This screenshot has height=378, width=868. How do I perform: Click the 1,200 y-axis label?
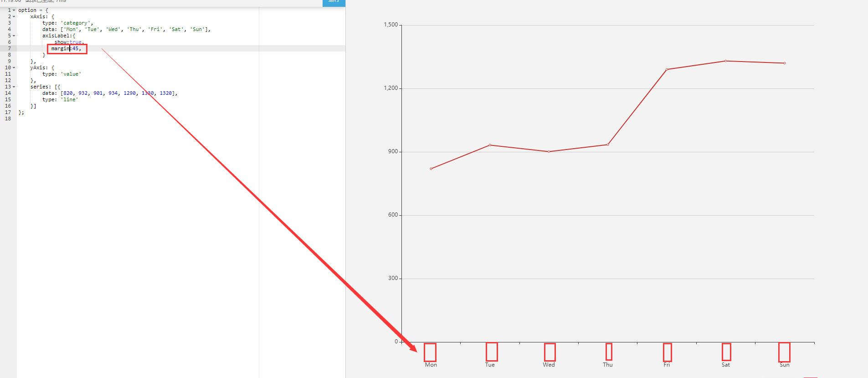click(390, 88)
